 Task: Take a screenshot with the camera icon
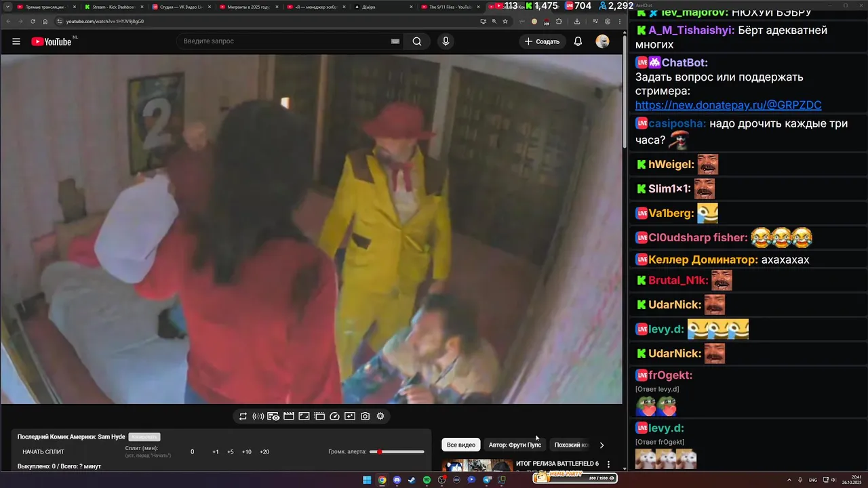[365, 416]
